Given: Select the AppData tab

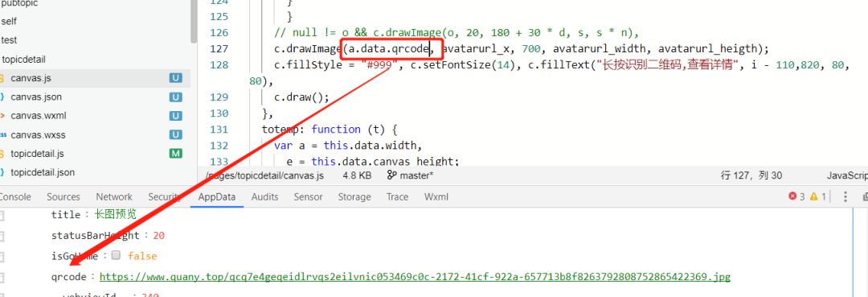Looking at the screenshot, I should click(x=217, y=196).
